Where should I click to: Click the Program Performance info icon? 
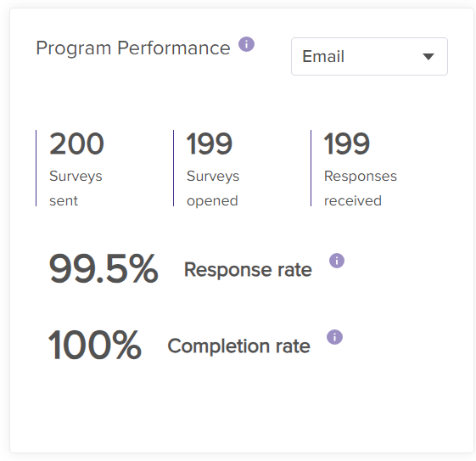[x=246, y=44]
